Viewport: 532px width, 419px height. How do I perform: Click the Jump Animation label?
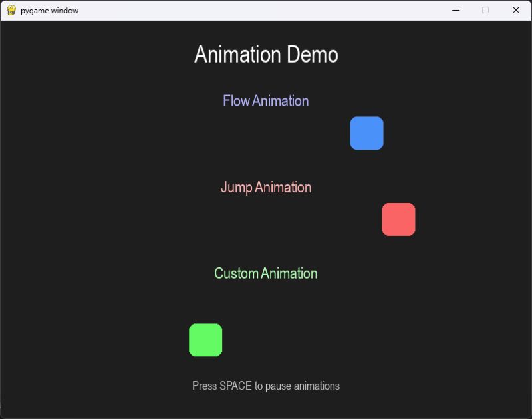[x=265, y=187]
